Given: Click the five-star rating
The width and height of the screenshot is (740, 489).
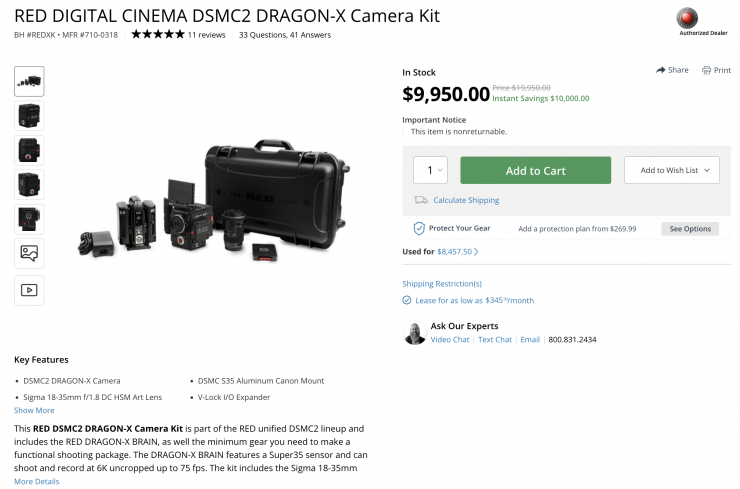Looking at the screenshot, I should (158, 34).
